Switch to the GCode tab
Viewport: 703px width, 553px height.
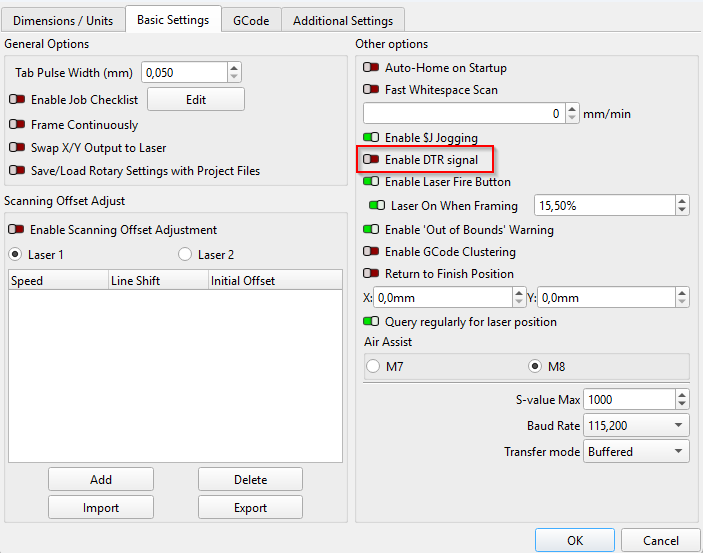pyautogui.click(x=250, y=20)
